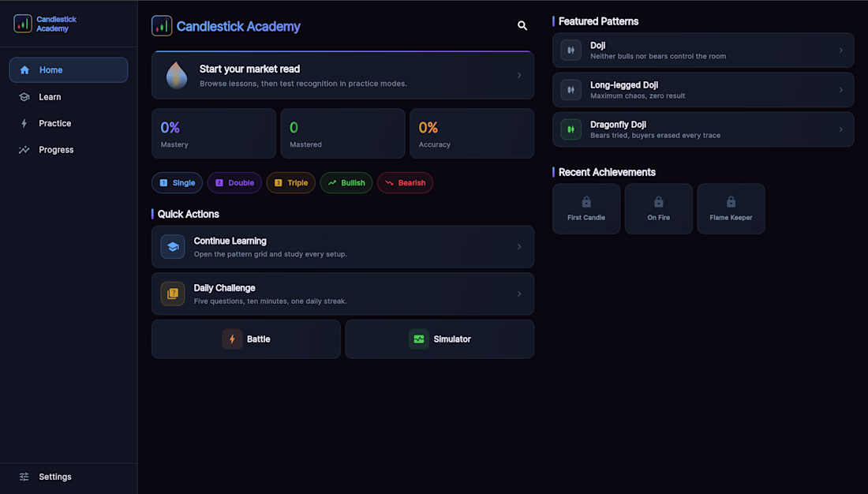Screen dimensions: 868x494
Task: Toggle the Single pattern filter chip
Action: pos(177,183)
